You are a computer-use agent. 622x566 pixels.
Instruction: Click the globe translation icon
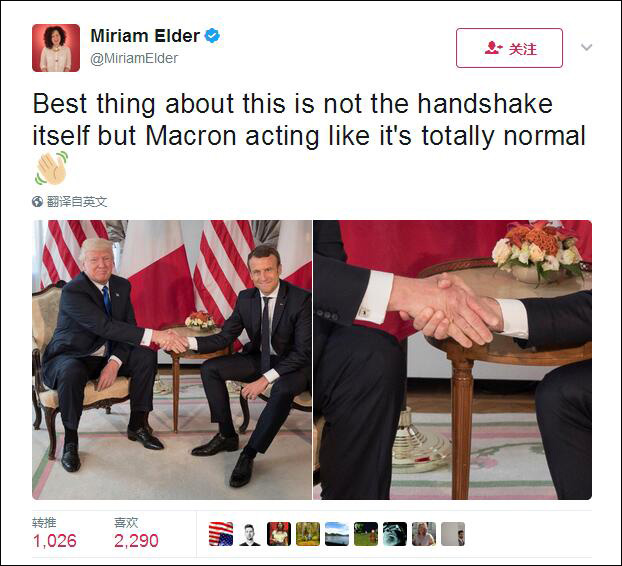37,201
